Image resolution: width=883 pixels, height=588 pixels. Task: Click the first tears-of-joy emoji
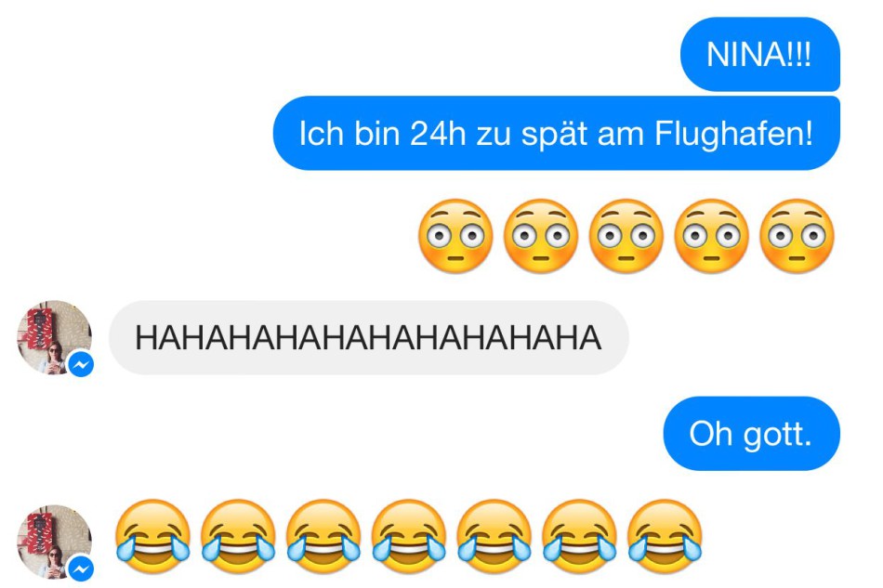click(152, 536)
